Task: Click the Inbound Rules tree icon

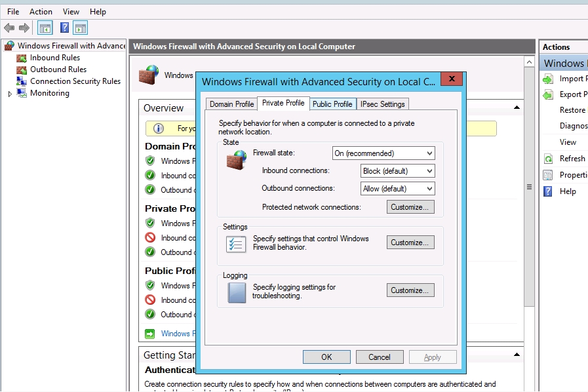Action: 22,58
